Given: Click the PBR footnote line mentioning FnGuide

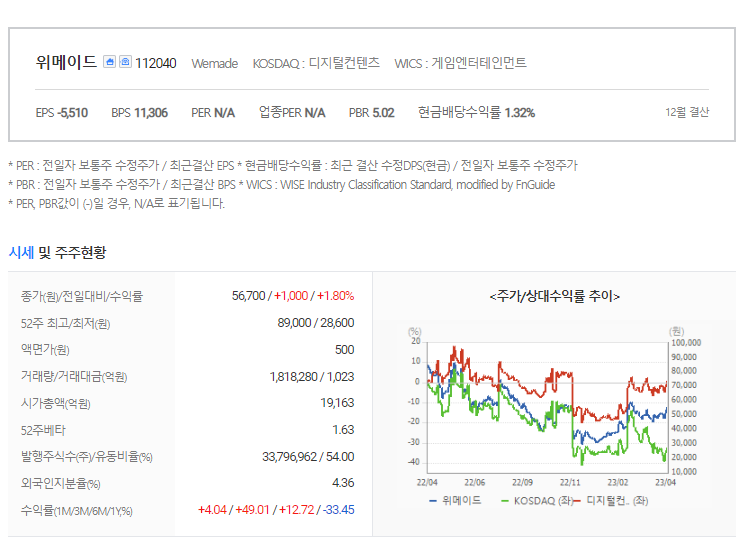Looking at the screenshot, I should click(281, 184).
